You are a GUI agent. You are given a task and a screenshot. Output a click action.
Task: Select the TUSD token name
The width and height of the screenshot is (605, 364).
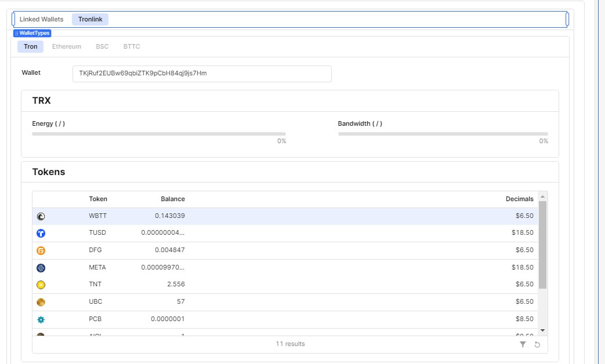(97, 233)
